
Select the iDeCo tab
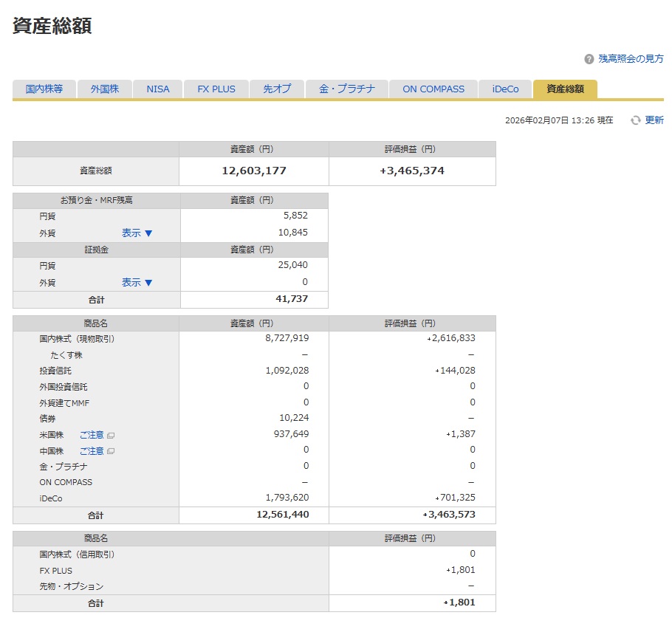point(506,89)
